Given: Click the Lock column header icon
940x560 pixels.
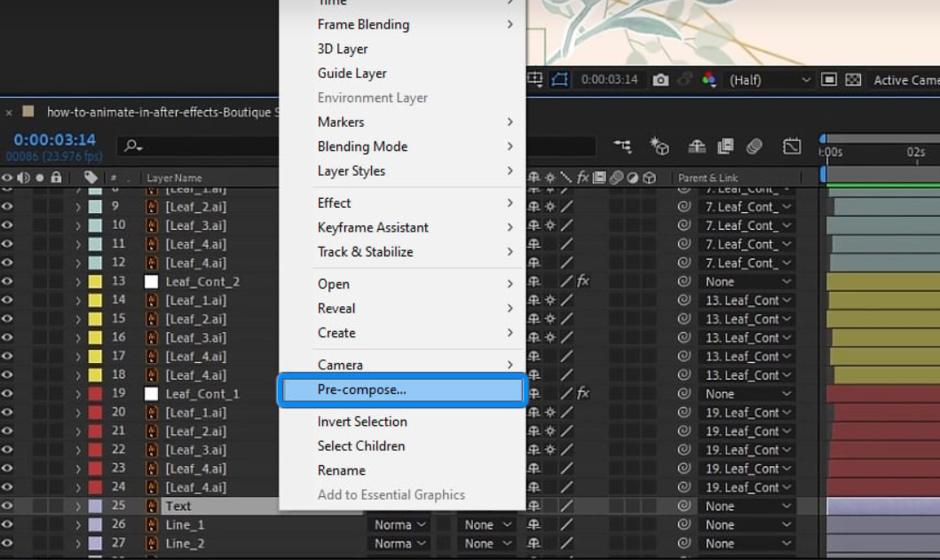Looking at the screenshot, I should click(56, 177).
